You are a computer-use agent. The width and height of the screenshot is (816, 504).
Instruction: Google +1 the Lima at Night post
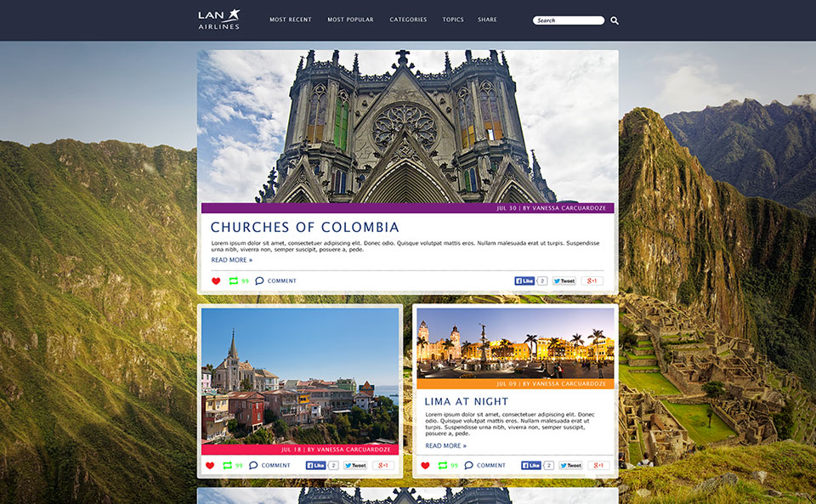coord(598,466)
